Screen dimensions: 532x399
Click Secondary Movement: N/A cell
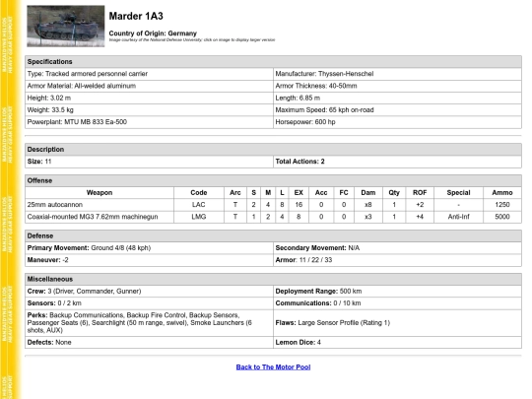397,248
